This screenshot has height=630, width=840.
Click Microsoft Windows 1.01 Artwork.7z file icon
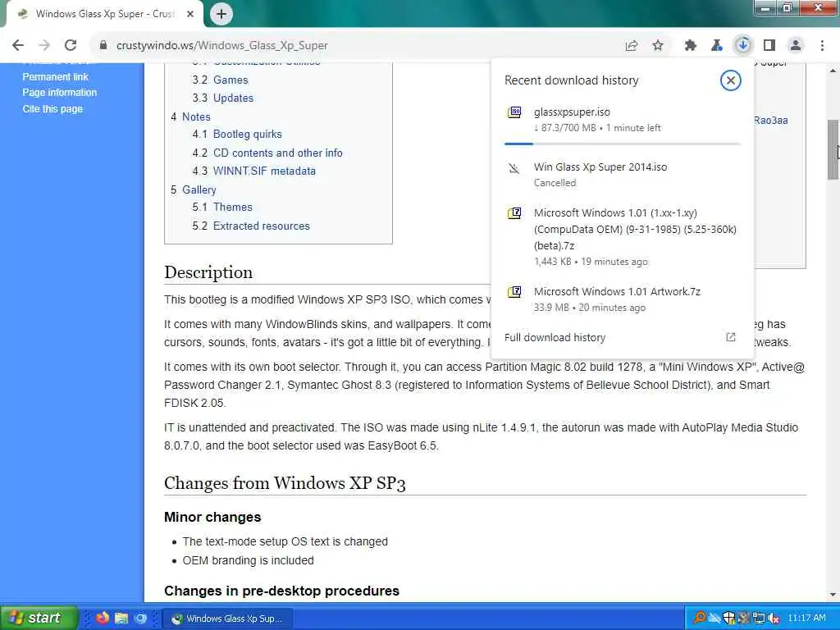[514, 292]
